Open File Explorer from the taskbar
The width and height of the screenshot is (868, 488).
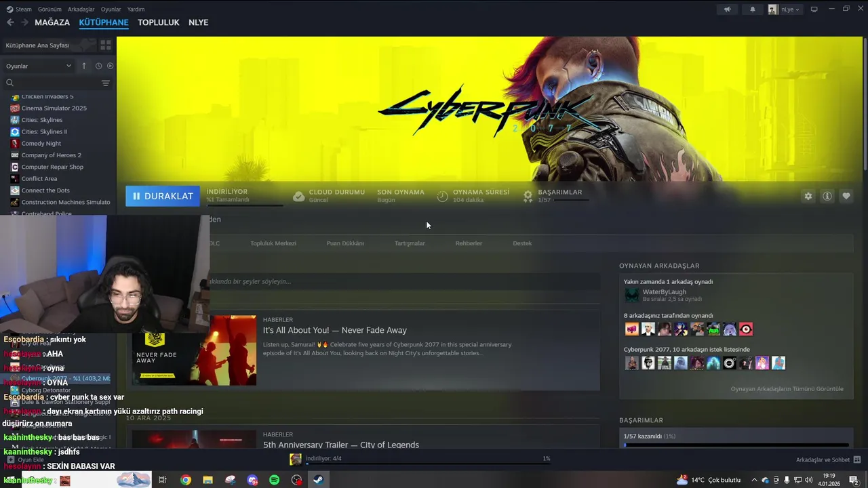click(x=208, y=480)
